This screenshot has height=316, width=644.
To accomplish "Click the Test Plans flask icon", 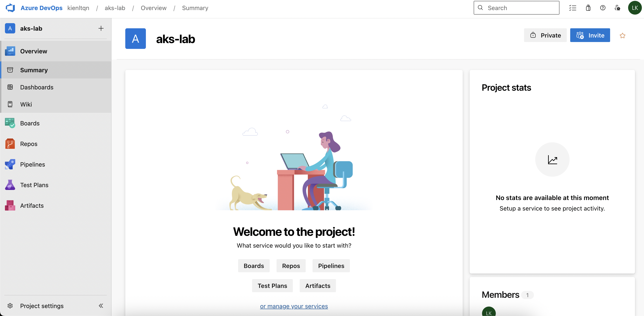I will 10,185.
